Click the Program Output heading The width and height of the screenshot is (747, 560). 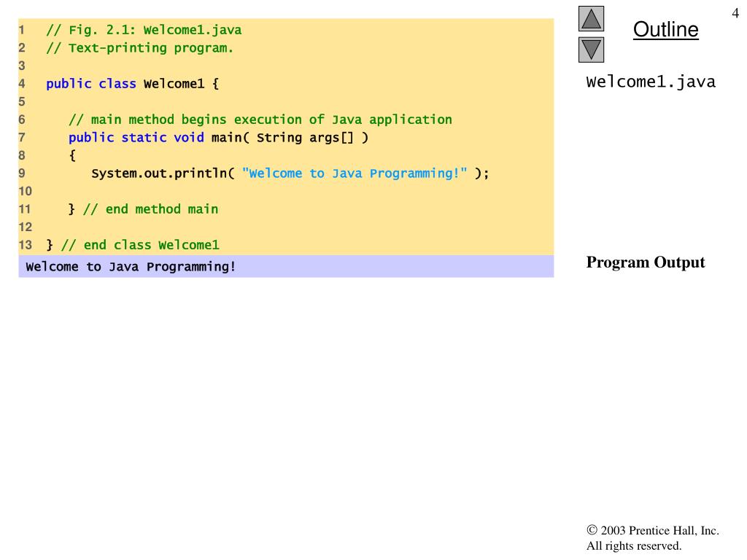pyautogui.click(x=645, y=262)
